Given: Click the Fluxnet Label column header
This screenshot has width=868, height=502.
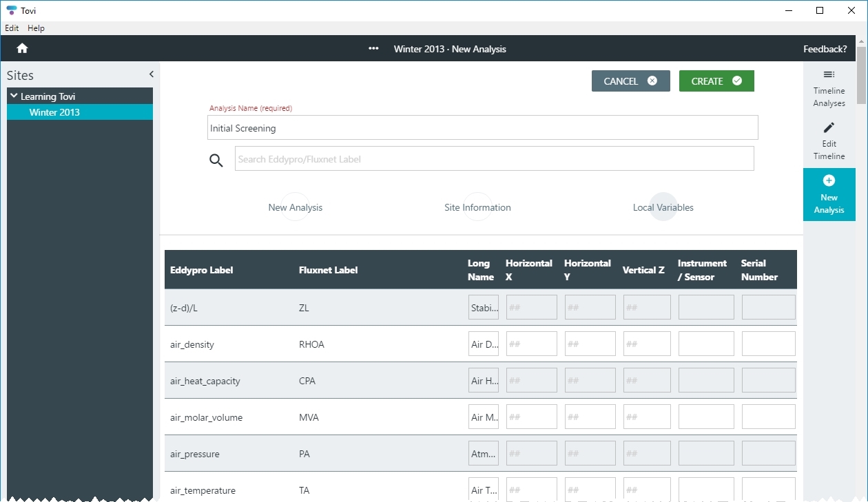Looking at the screenshot, I should (x=328, y=270).
